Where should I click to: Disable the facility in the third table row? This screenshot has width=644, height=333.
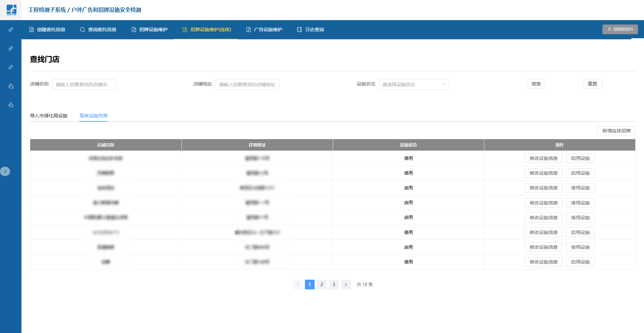coord(580,188)
